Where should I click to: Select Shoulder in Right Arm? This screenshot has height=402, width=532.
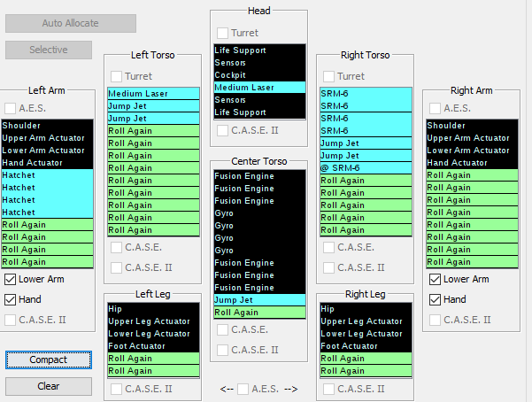472,126
